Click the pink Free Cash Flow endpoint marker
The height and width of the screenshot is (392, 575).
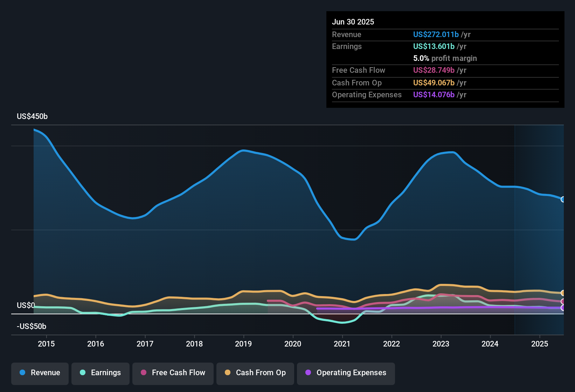coord(563,301)
